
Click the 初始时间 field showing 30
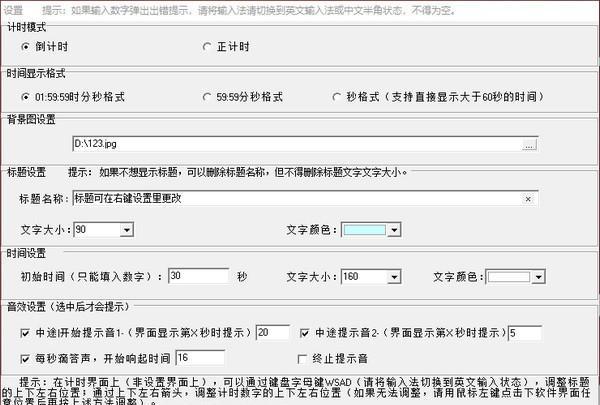click(x=199, y=276)
